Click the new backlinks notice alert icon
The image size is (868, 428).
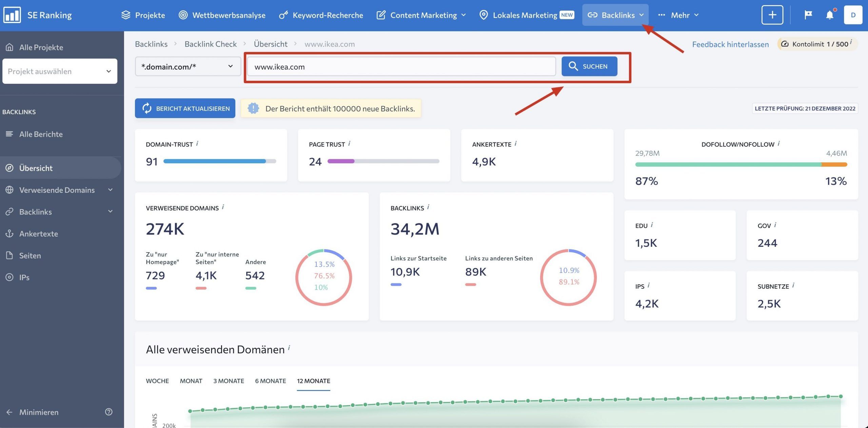click(253, 108)
